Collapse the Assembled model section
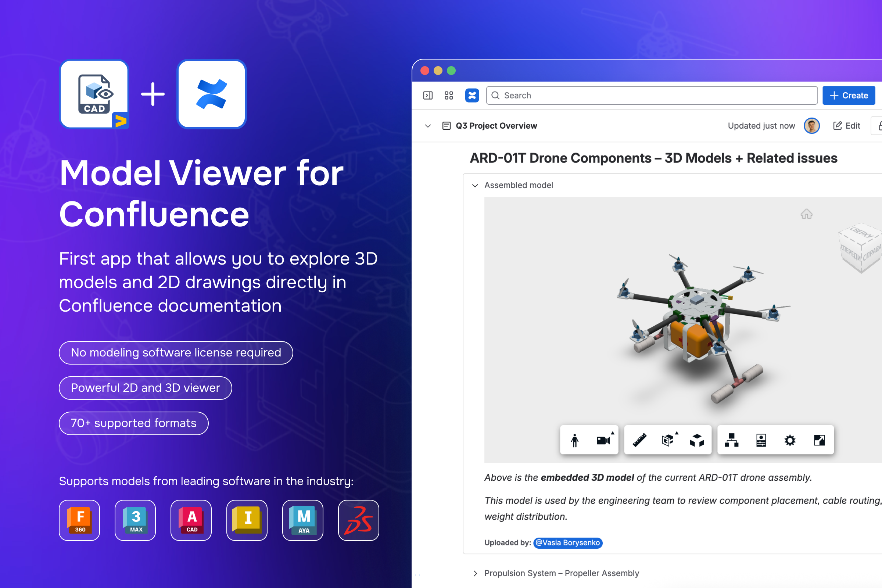The image size is (882, 588). pos(475,185)
